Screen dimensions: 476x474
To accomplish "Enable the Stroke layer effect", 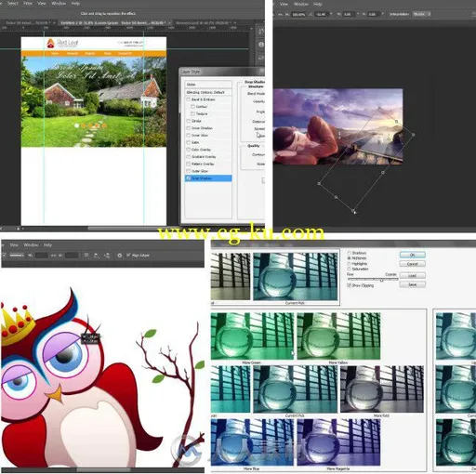I will [188, 121].
